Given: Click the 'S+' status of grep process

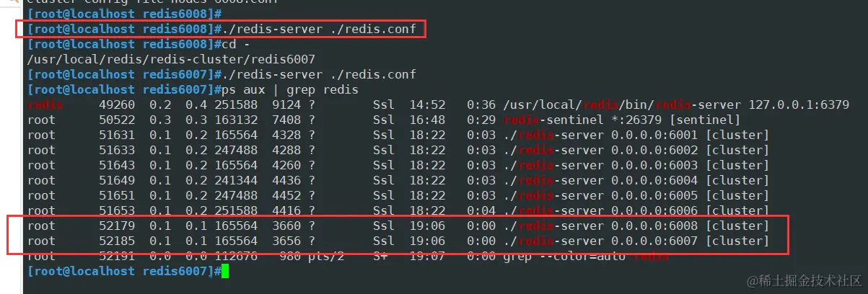Looking at the screenshot, I should pyautogui.click(x=380, y=257).
